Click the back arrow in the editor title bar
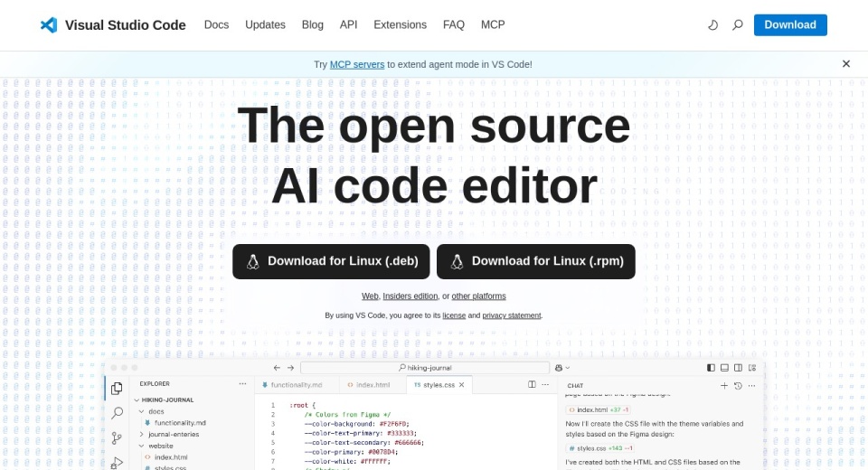The height and width of the screenshot is (470, 868). pos(277,368)
